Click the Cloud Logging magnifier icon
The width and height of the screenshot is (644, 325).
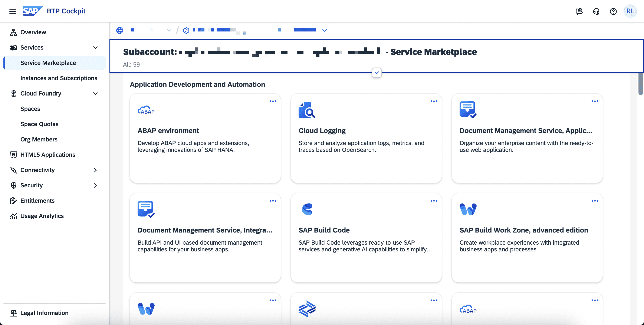pos(307,110)
